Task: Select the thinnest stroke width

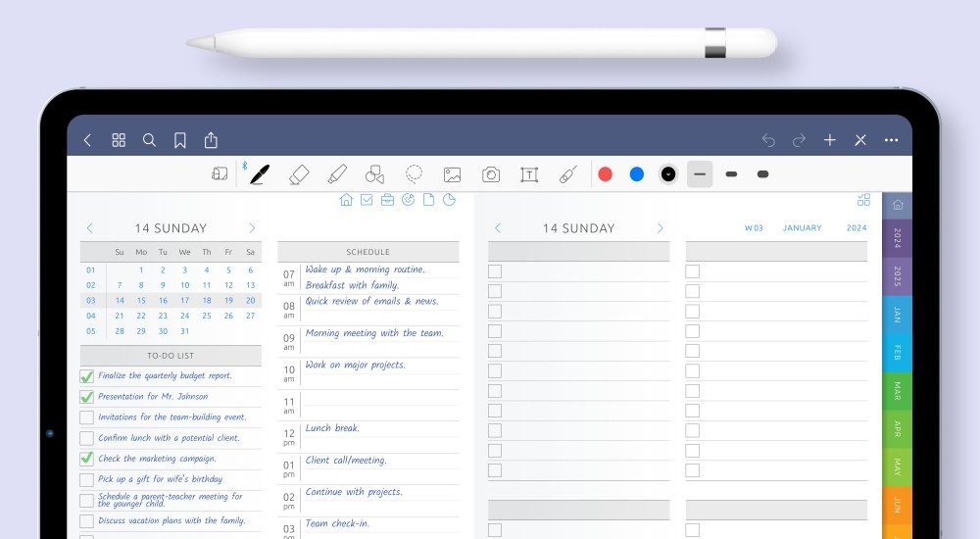Action: pos(700,174)
